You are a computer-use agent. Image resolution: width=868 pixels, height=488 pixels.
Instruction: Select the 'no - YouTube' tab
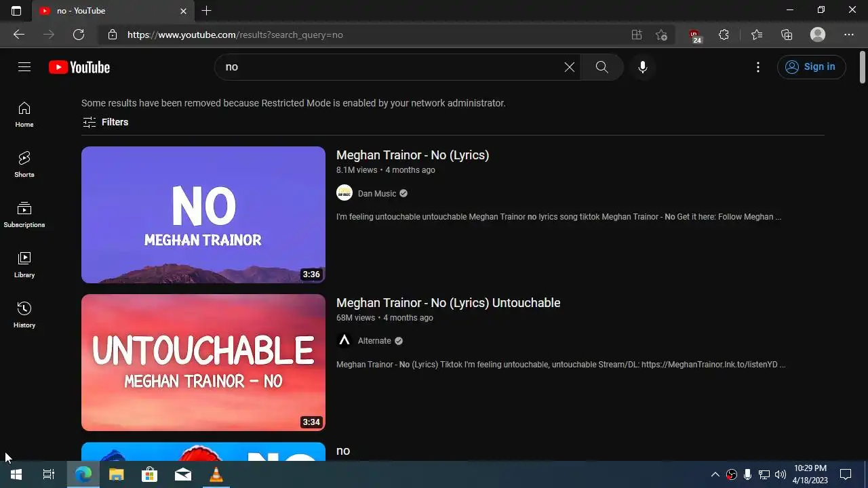[113, 11]
